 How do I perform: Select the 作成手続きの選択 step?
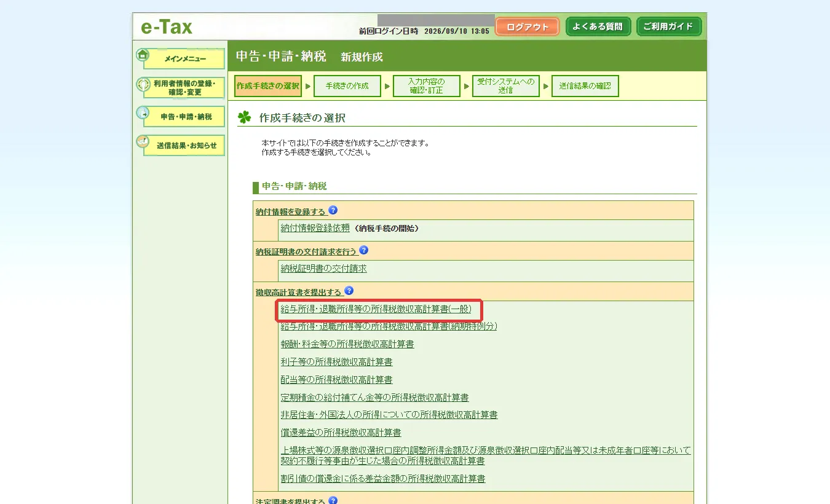(267, 86)
